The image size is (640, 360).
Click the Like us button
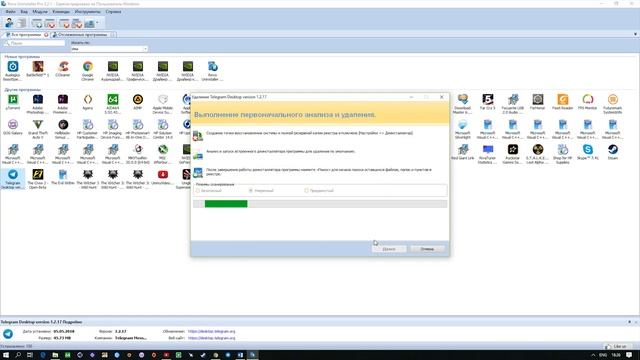616,347
